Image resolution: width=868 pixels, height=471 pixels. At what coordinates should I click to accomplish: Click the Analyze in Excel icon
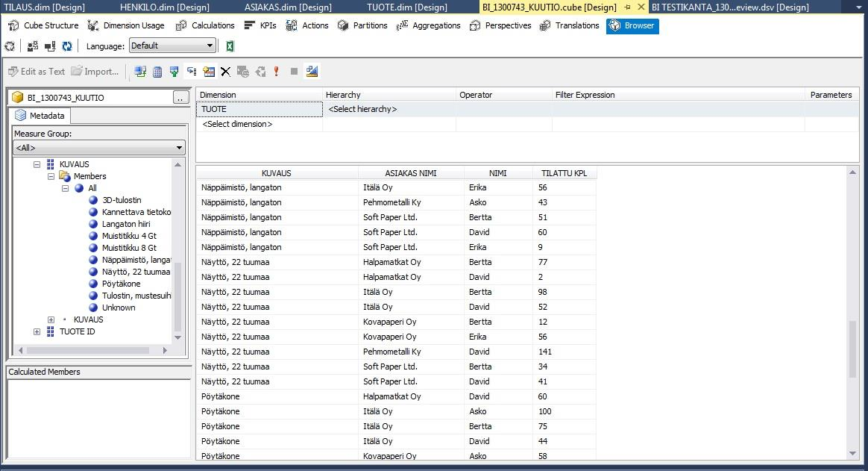click(230, 46)
